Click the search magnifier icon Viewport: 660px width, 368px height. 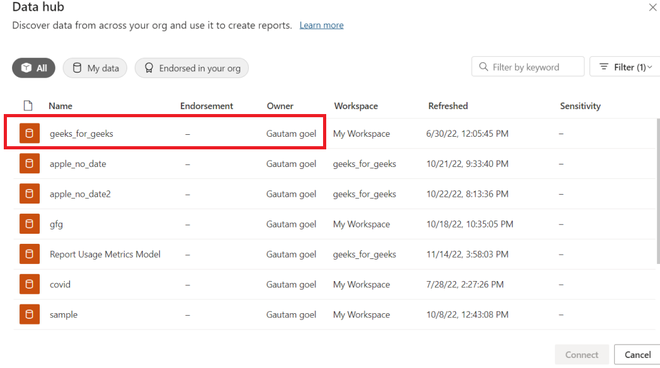click(484, 67)
